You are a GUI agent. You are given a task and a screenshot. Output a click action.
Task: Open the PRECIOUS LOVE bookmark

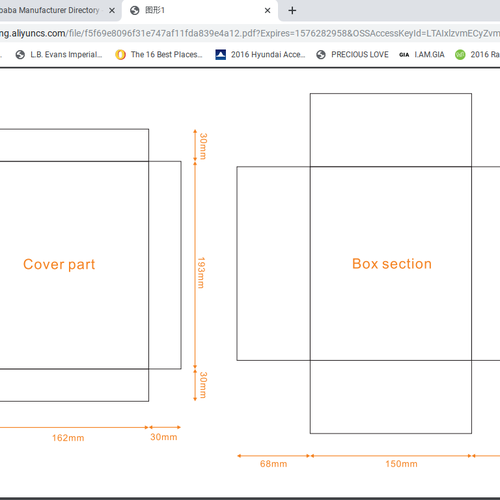point(352,55)
